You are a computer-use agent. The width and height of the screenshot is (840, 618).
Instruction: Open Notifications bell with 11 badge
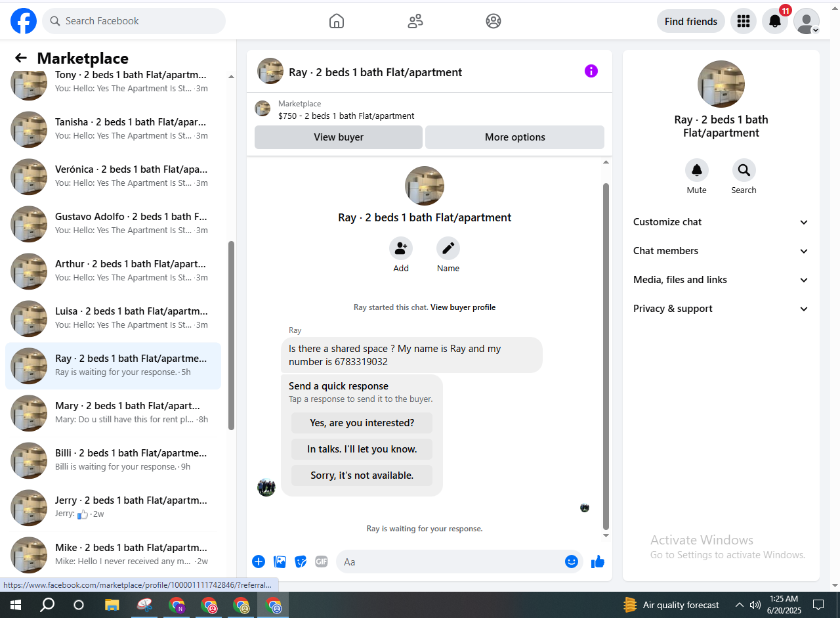coord(775,21)
